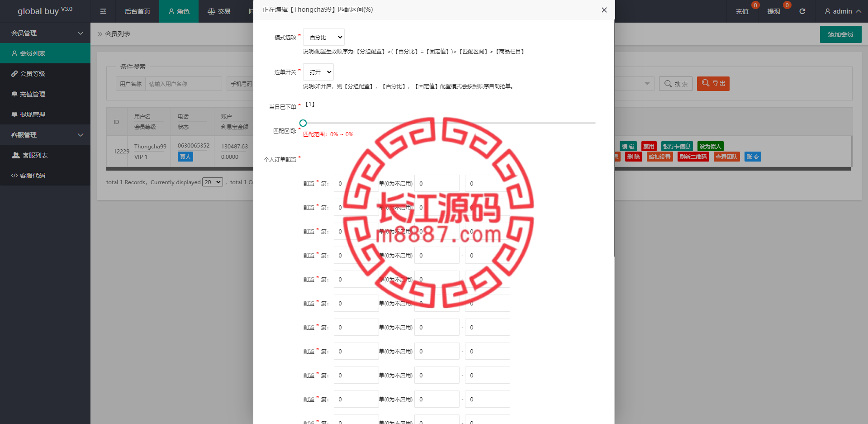Image resolution: width=868 pixels, height=424 pixels.
Task: Click the people icon beside 客服列表
Action: click(16, 155)
